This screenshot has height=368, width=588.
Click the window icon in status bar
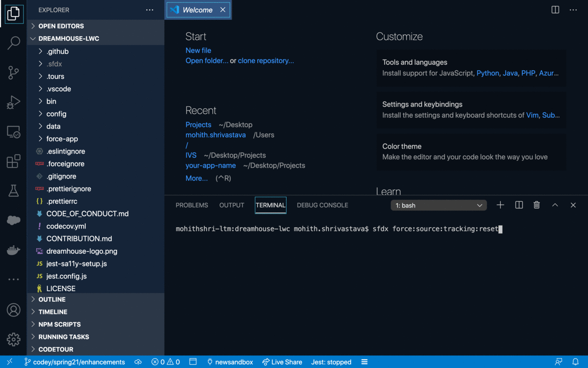tap(193, 362)
